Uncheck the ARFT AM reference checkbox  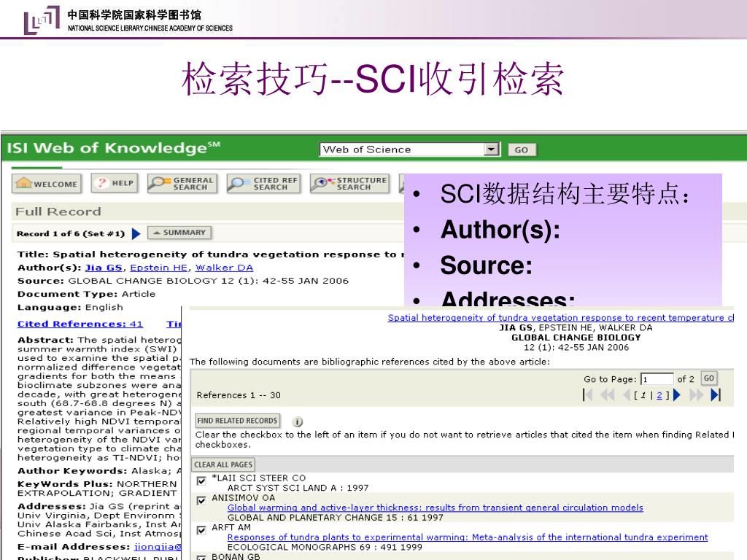click(x=201, y=529)
